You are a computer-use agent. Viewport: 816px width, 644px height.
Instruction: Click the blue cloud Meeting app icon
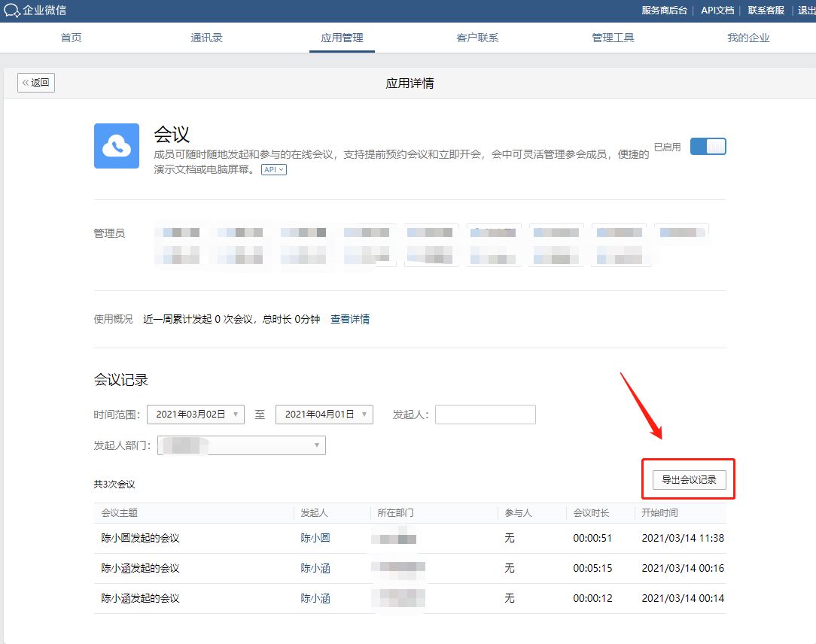click(116, 146)
